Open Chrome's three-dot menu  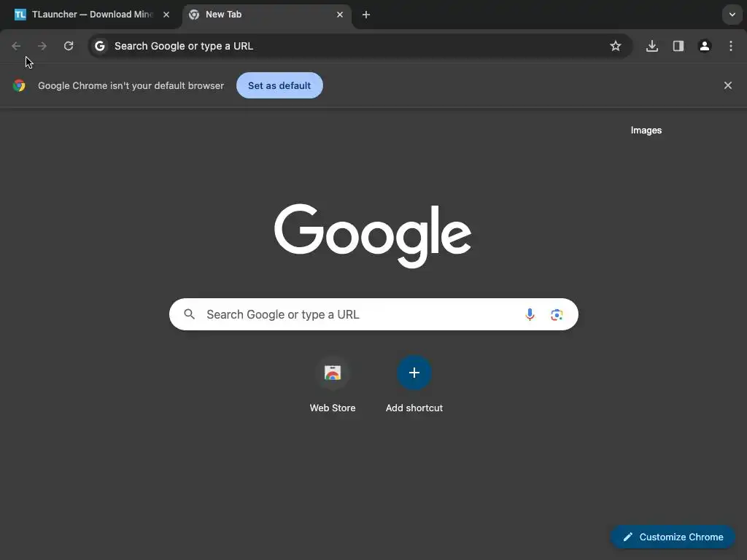[731, 46]
